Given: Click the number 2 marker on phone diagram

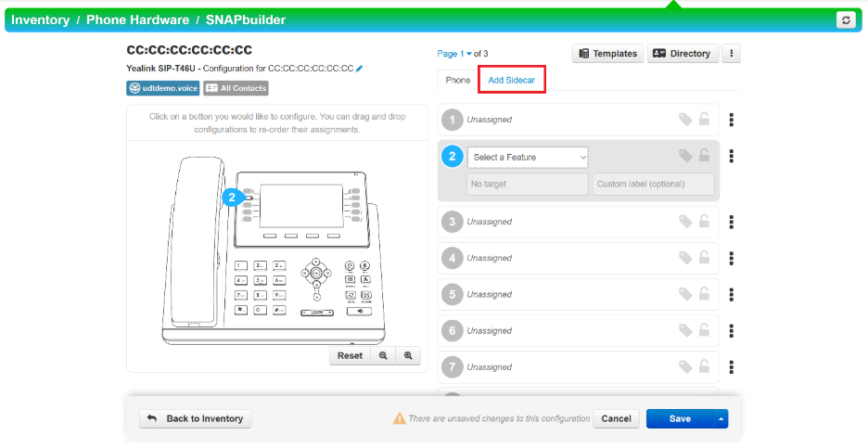Looking at the screenshot, I should (233, 198).
